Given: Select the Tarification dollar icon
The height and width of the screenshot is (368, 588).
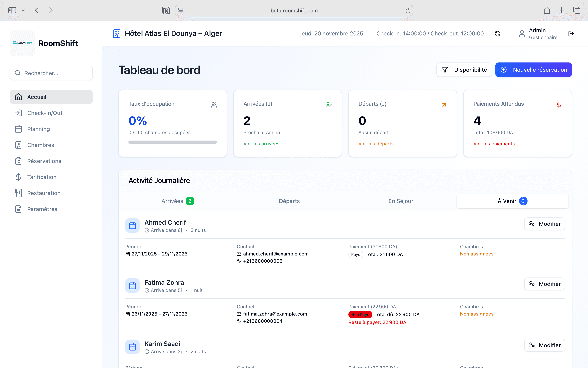Looking at the screenshot, I should (x=18, y=177).
